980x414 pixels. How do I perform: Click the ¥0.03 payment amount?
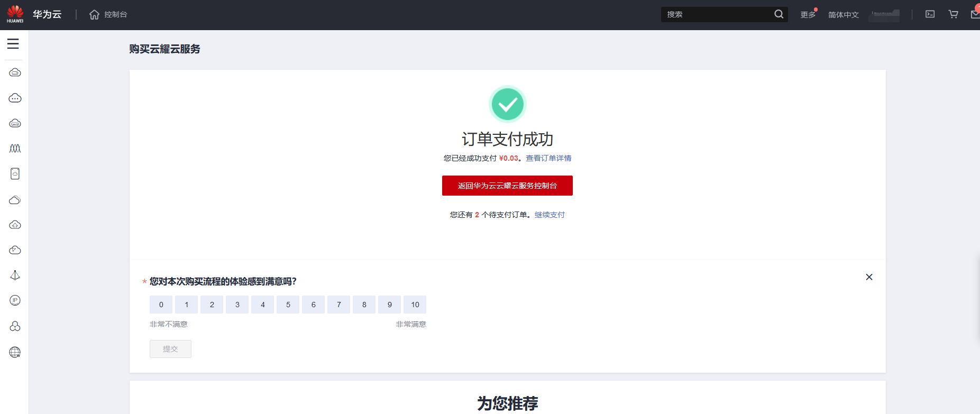click(509, 158)
